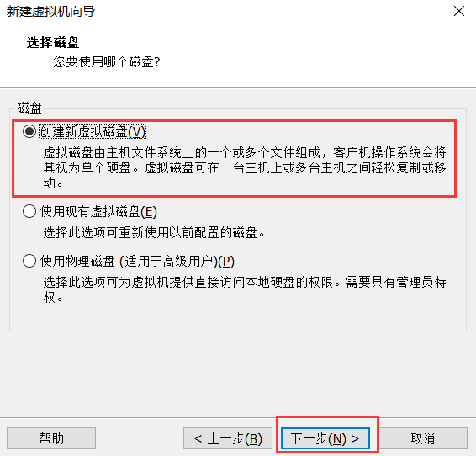Close the 新建虚拟机向导 dialog with X
476x456 pixels.
click(459, 11)
